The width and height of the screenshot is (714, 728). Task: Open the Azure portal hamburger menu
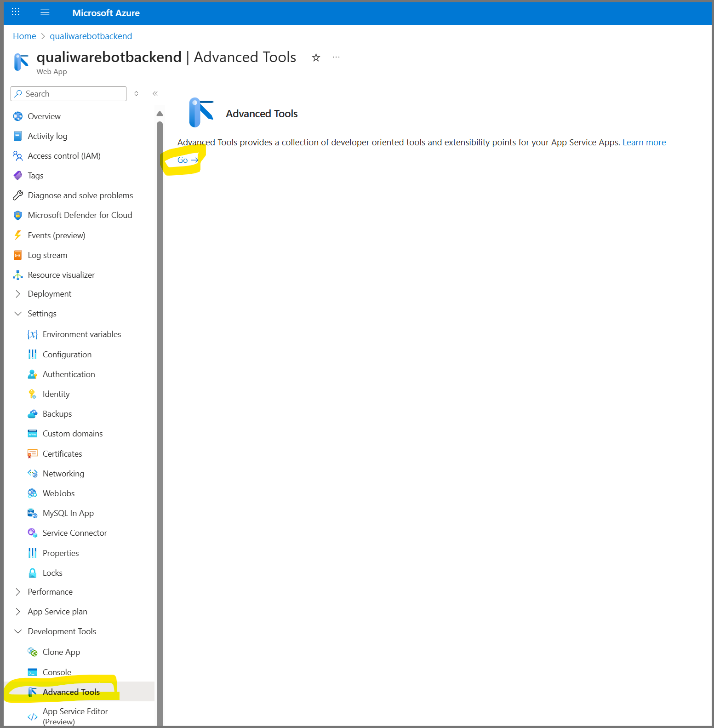coord(45,13)
